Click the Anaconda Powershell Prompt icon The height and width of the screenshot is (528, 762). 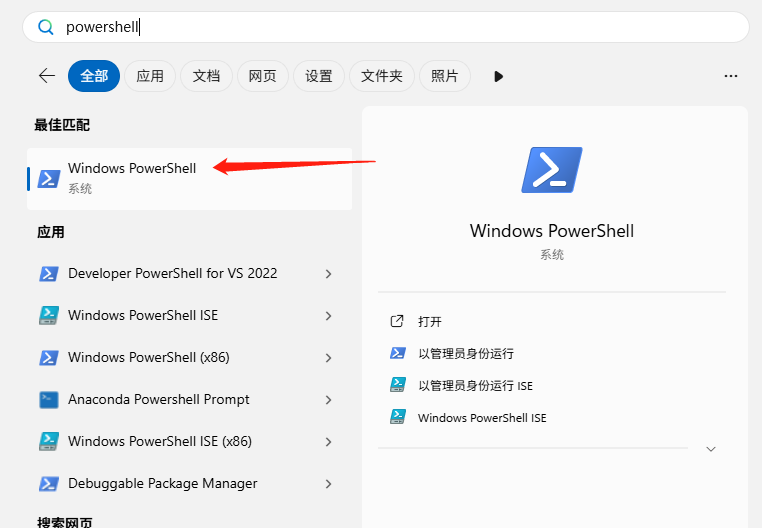(49, 400)
